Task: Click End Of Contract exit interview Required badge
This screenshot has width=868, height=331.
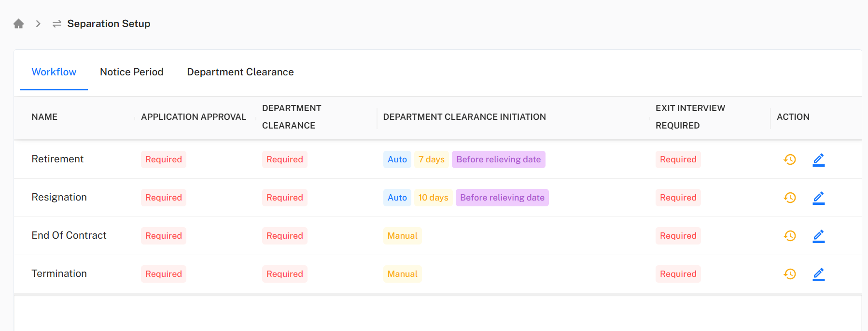Action: pyautogui.click(x=678, y=236)
